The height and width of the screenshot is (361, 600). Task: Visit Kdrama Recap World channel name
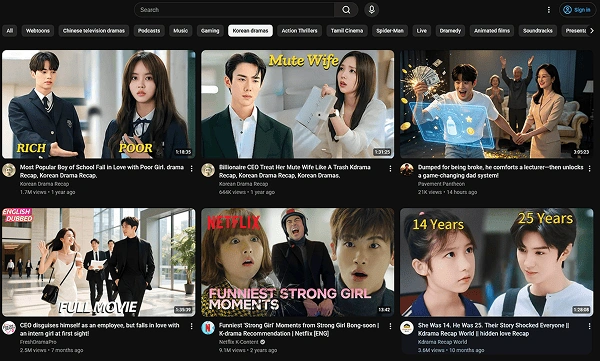click(x=442, y=342)
